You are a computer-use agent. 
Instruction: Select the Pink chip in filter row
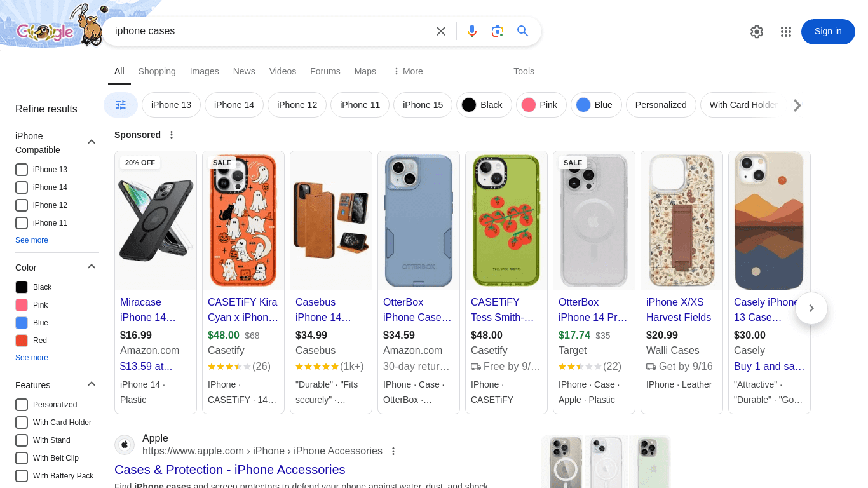(541, 105)
